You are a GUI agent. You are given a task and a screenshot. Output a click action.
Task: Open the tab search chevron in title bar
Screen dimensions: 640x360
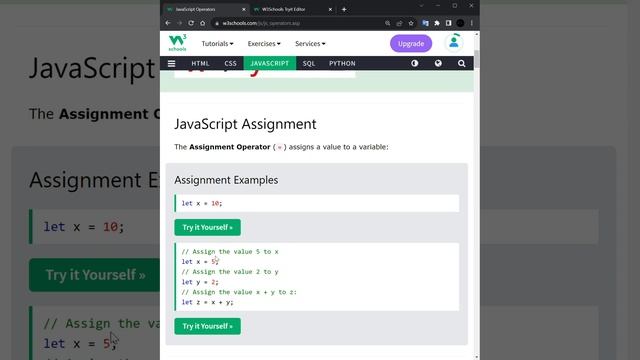coord(422,6)
